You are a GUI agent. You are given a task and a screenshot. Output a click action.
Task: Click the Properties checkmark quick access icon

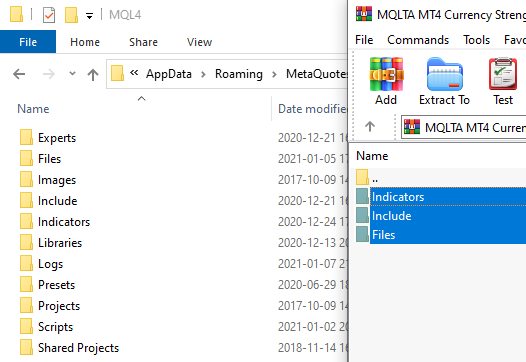[x=49, y=15]
